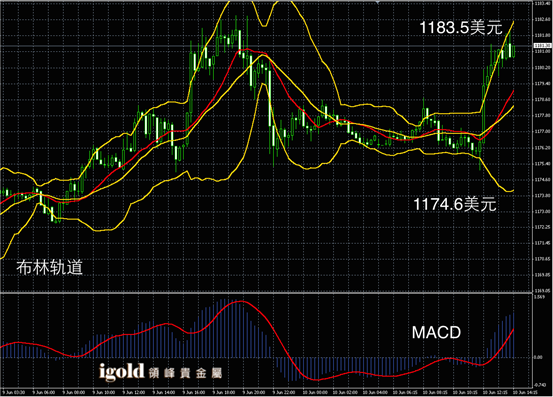The height and width of the screenshot is (397, 553).
Task: Click the 9 Jun 20:00 time label
Action: coord(254,392)
